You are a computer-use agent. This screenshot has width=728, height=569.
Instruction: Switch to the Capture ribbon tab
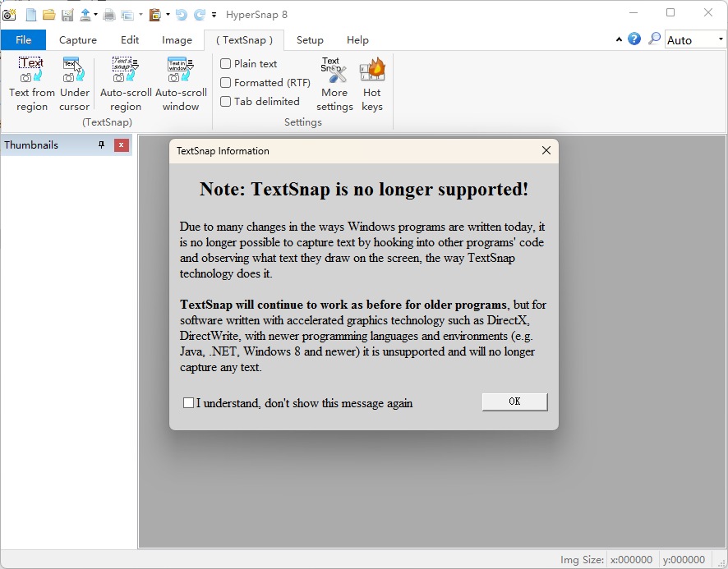point(78,40)
